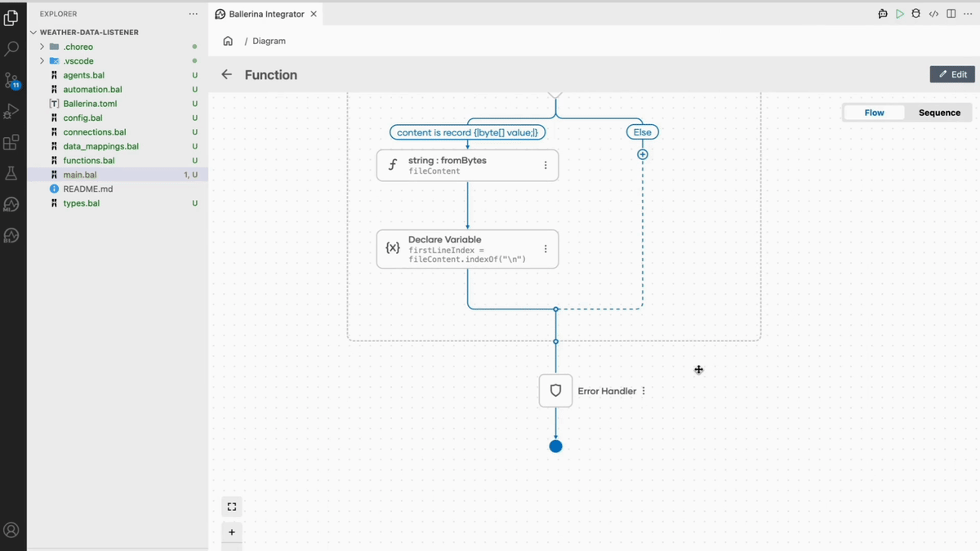
Task: Open the Search view in activity bar
Action: coord(11,49)
